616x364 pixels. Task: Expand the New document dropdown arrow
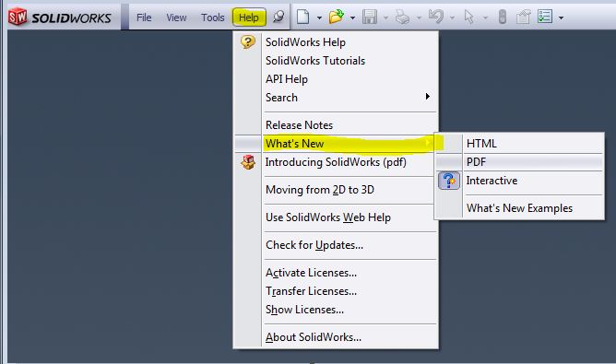[319, 18]
